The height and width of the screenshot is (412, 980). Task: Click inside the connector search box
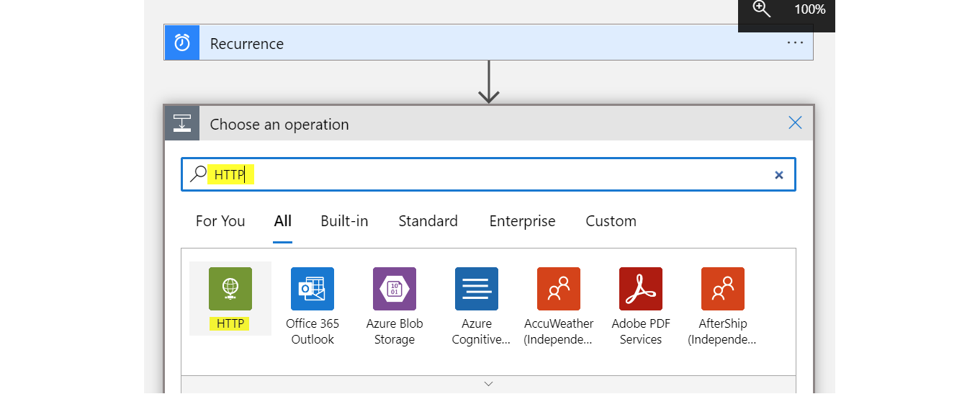pos(504,175)
